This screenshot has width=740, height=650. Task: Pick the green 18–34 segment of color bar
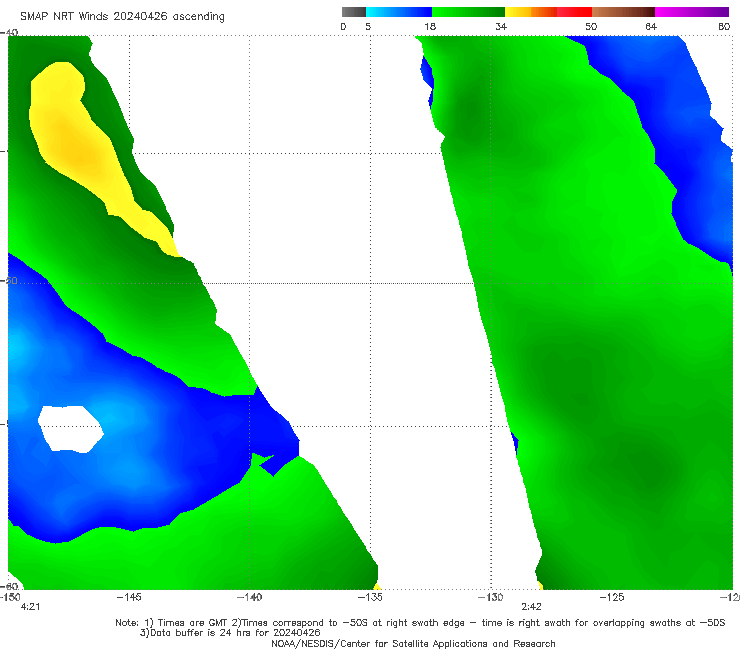point(468,12)
